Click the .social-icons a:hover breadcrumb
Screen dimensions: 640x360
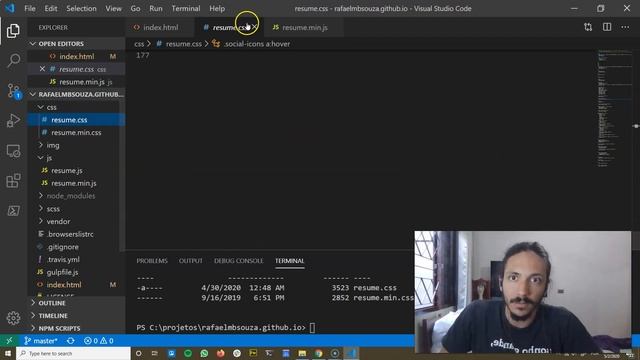[x=251, y=44]
